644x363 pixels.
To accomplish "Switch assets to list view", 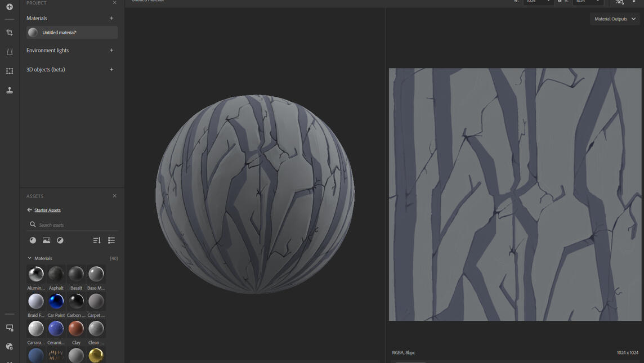I will coord(111,240).
